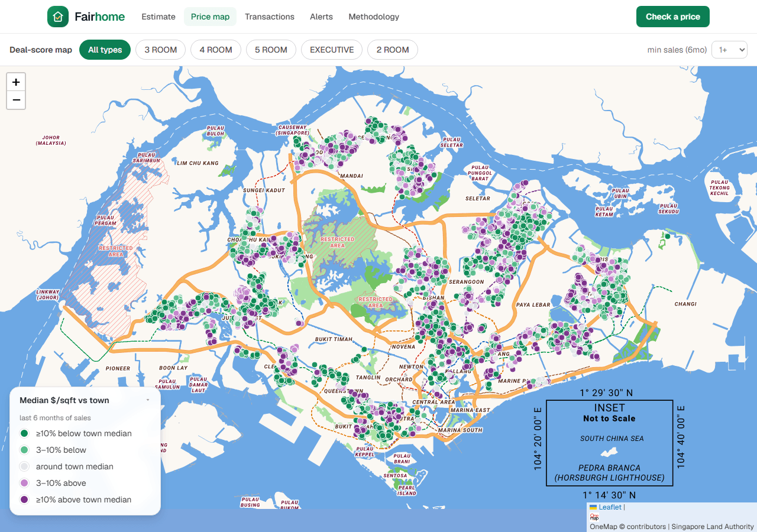Viewport: 757px width, 532px height.
Task: Click the 'SENTOSA' island label
Action: pyautogui.click(x=395, y=475)
